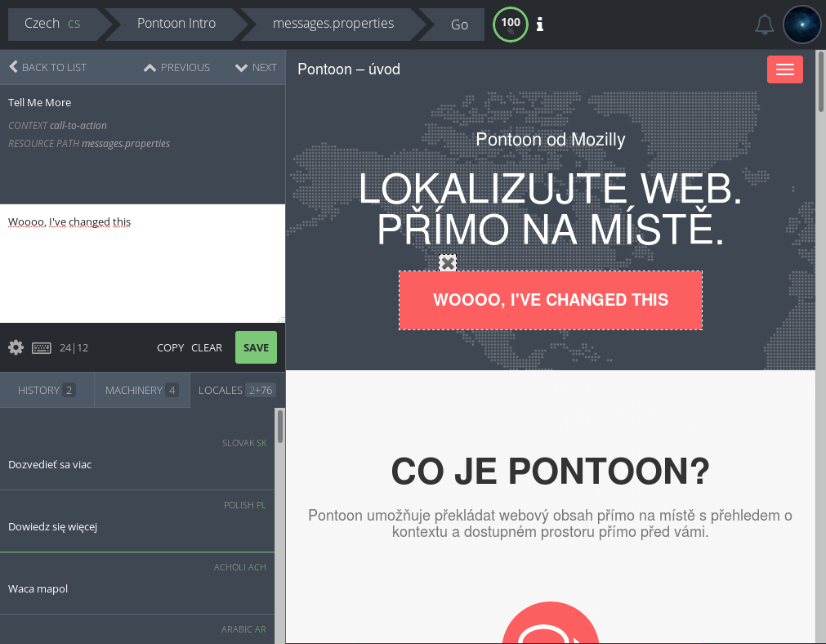The width and height of the screenshot is (826, 644).
Task: Click the 24|12 character count
Action: pos(74,348)
